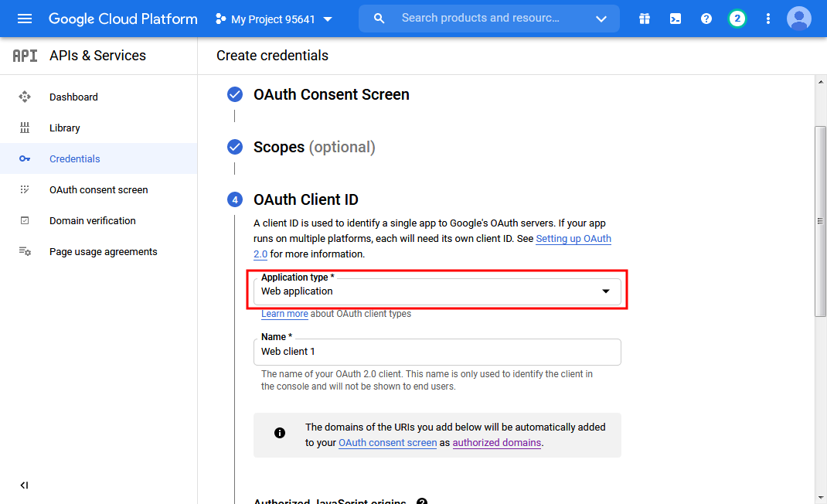Follow the OAuth consent screen link in notice
This screenshot has width=827, height=504.
coord(388,443)
